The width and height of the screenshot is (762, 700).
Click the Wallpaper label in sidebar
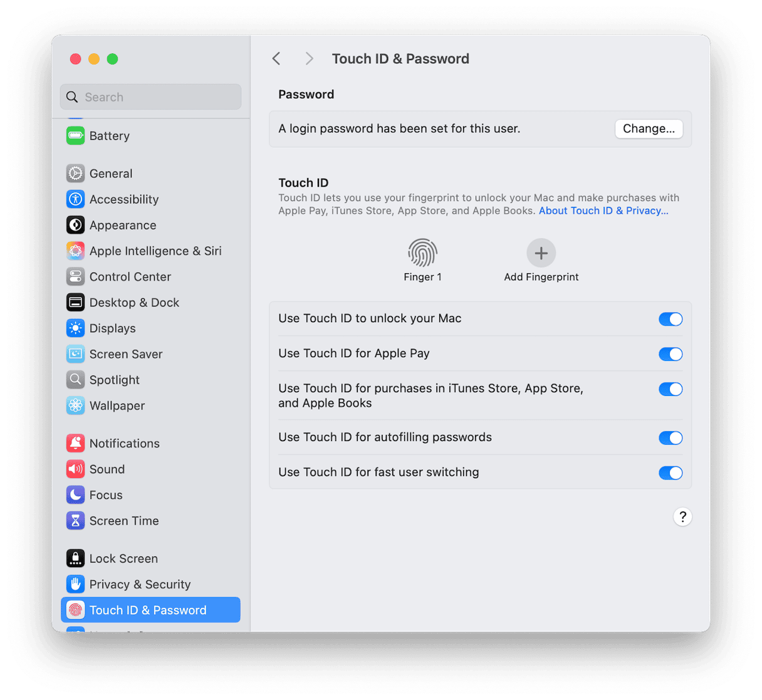tap(117, 405)
